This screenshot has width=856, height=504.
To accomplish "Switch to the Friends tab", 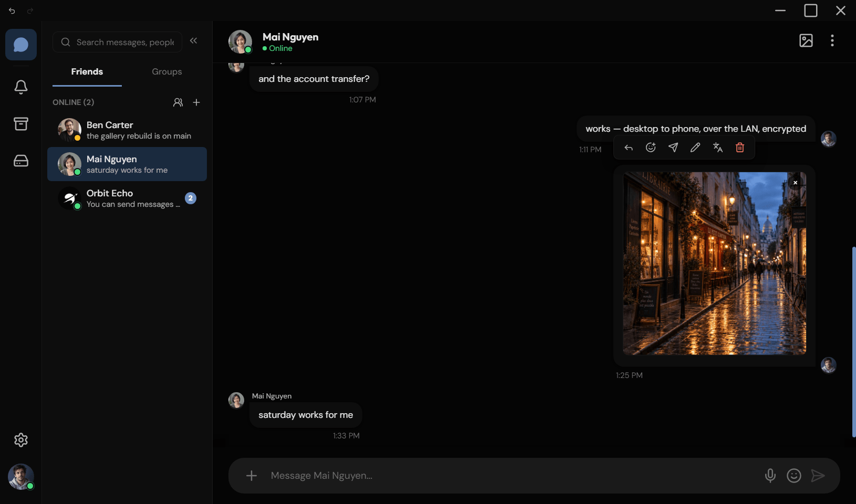I will [x=87, y=72].
